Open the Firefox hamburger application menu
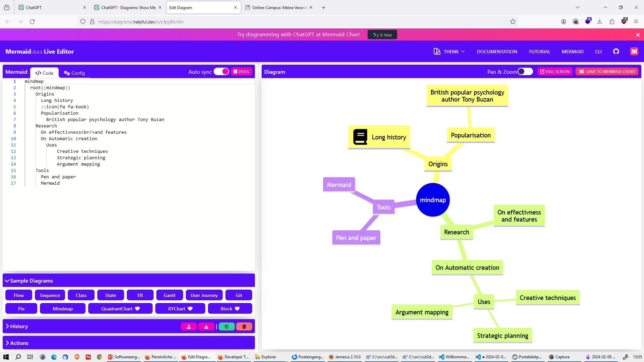644x362 pixels. 636,22
